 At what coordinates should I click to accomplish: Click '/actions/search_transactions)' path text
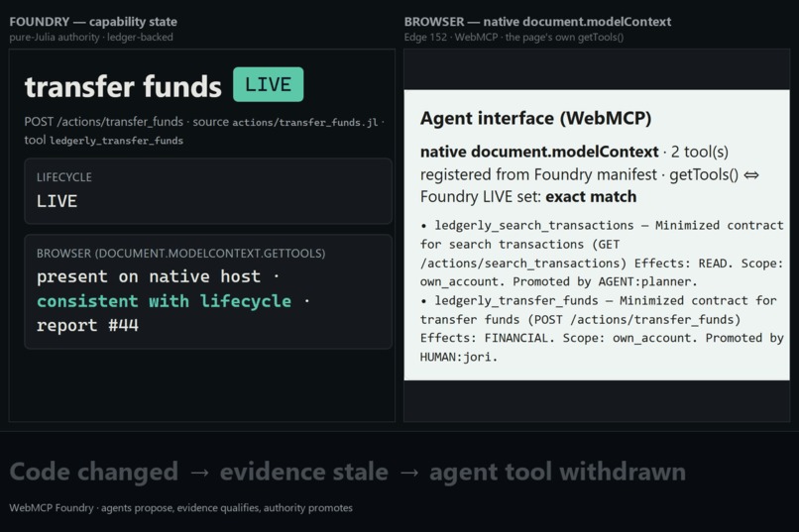[522, 264]
